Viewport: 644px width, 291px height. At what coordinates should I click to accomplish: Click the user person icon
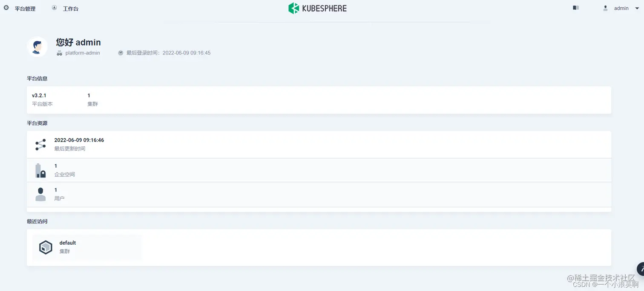pos(40,194)
